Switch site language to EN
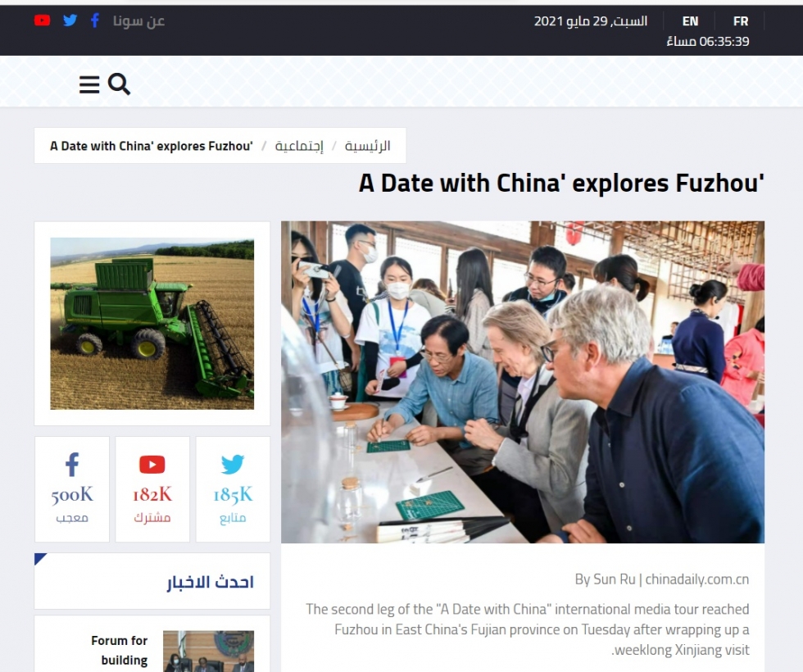This screenshot has height=672, width=803. tap(690, 21)
